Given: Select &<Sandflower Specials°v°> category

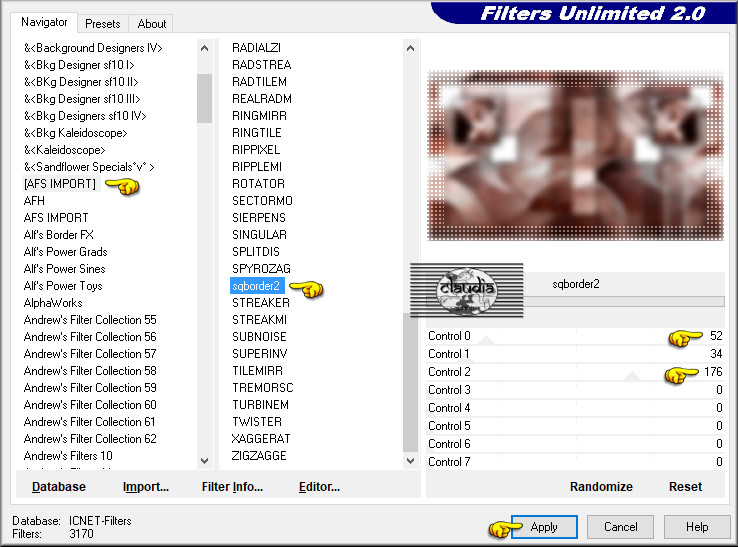Looking at the screenshot, I should pyautogui.click(x=89, y=167).
